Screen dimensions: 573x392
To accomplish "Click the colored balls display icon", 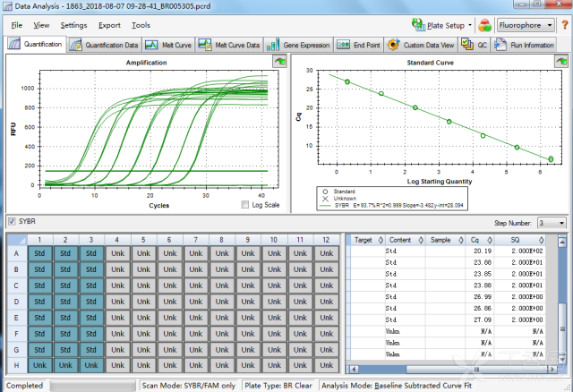I will pos(484,25).
